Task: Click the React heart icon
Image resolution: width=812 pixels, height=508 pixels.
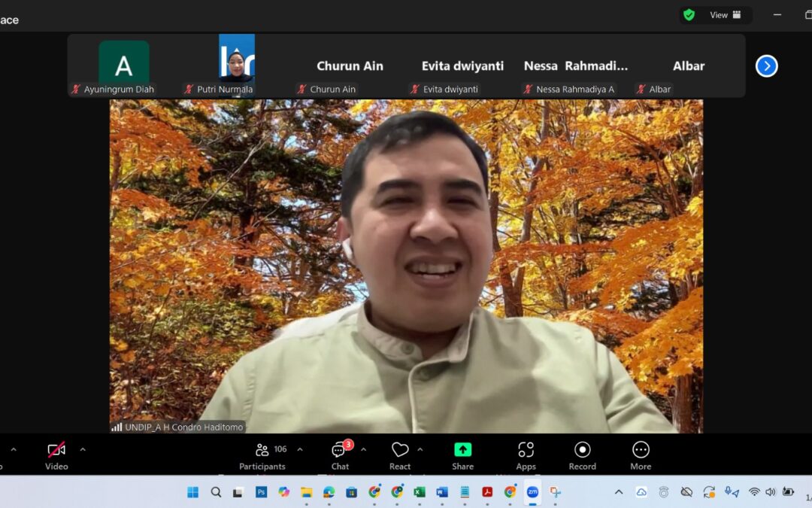Action: (400, 450)
